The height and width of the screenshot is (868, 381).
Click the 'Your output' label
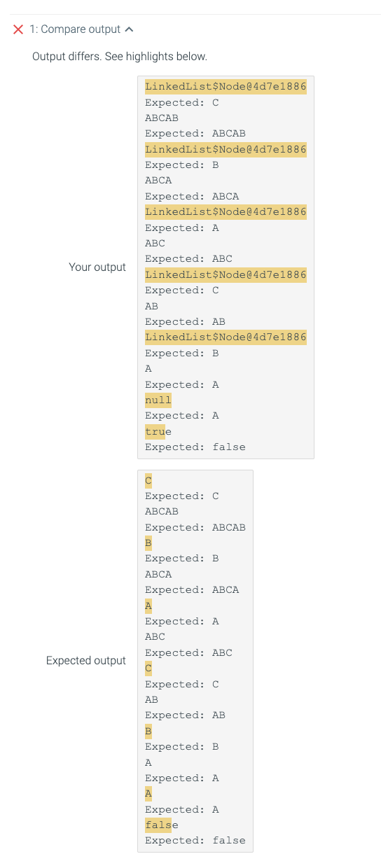click(x=97, y=267)
